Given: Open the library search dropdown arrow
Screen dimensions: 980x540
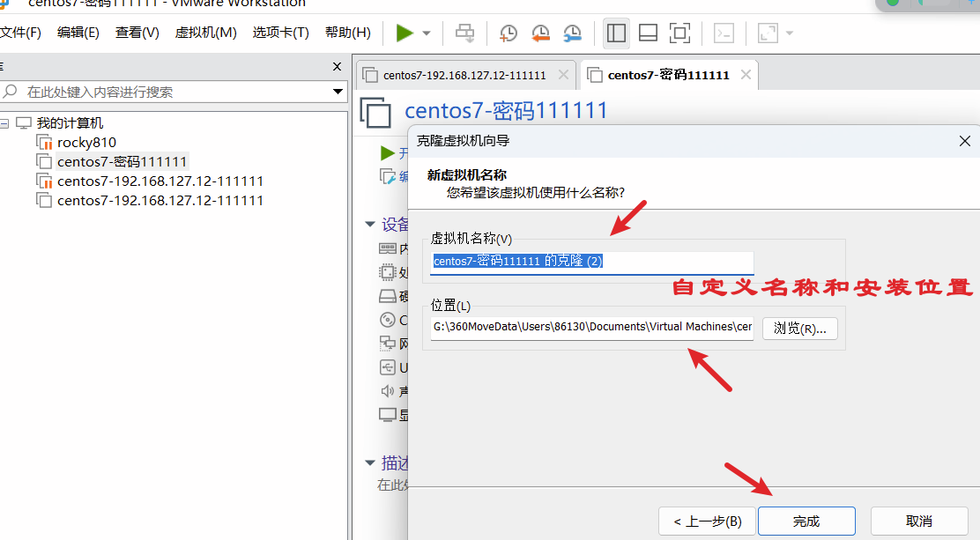Looking at the screenshot, I should (x=338, y=92).
